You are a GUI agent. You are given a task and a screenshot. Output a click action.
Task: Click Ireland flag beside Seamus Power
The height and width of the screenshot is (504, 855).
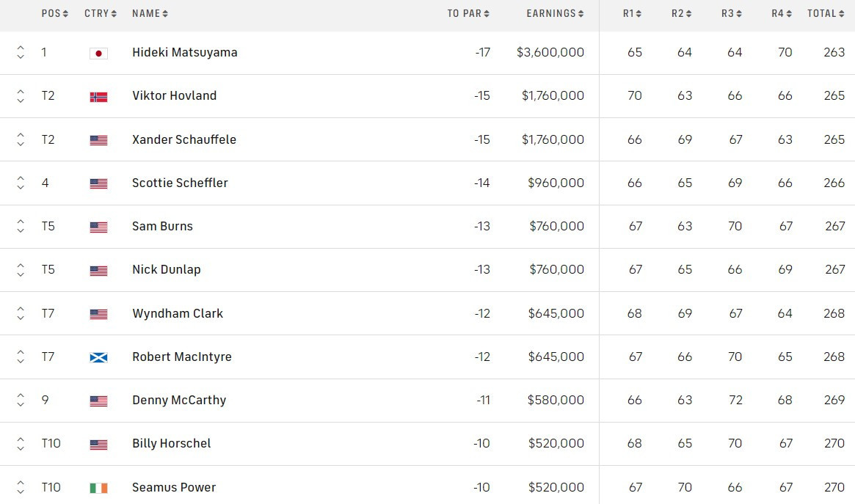[98, 488]
